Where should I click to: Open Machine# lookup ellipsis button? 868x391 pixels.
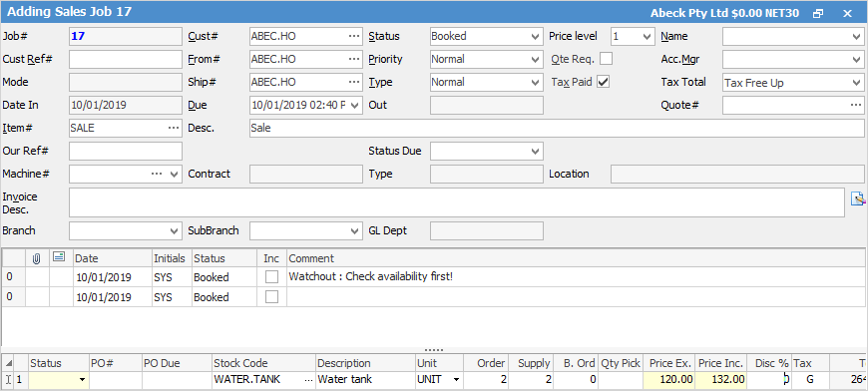(157, 174)
